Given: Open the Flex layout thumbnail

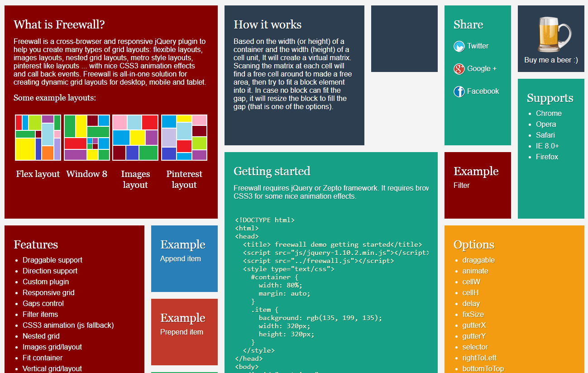Looking at the screenshot, I should [38, 138].
